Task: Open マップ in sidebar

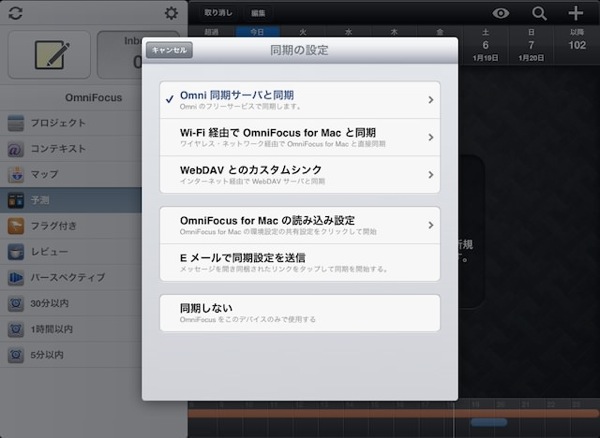Action: [71, 174]
